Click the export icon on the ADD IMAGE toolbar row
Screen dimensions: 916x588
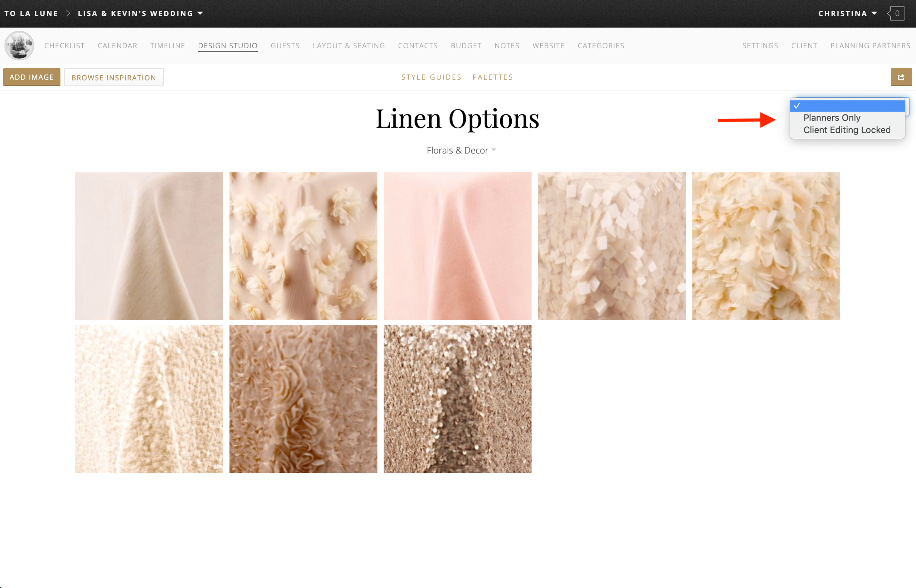tap(901, 77)
